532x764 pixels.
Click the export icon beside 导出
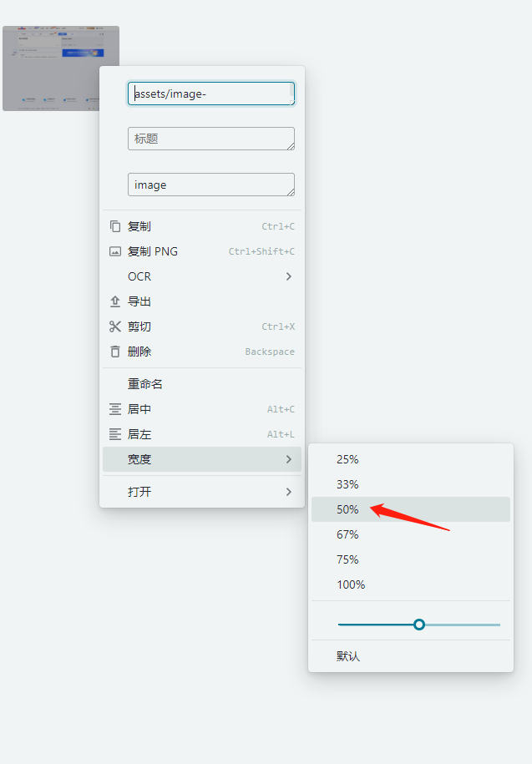(115, 301)
